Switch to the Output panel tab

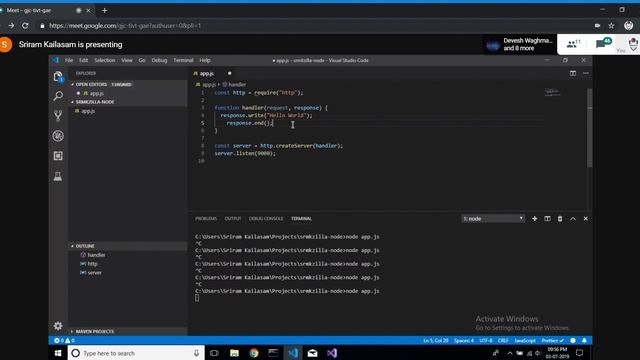233,219
